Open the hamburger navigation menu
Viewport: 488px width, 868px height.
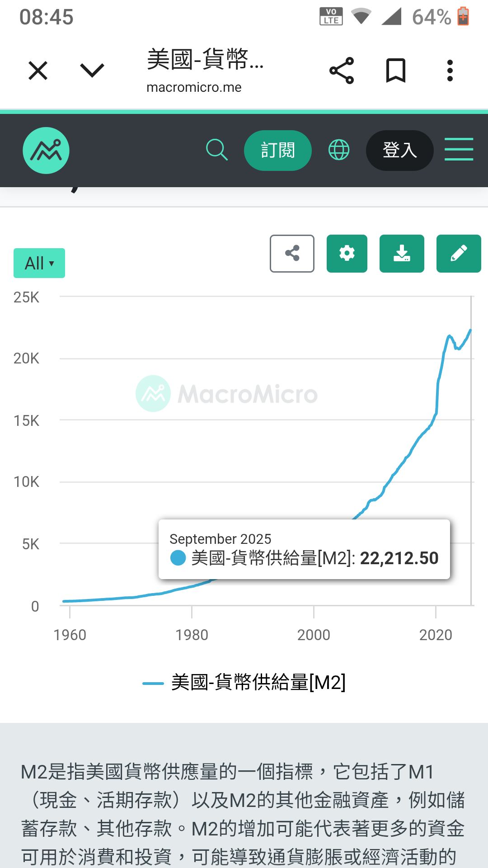pos(459,150)
